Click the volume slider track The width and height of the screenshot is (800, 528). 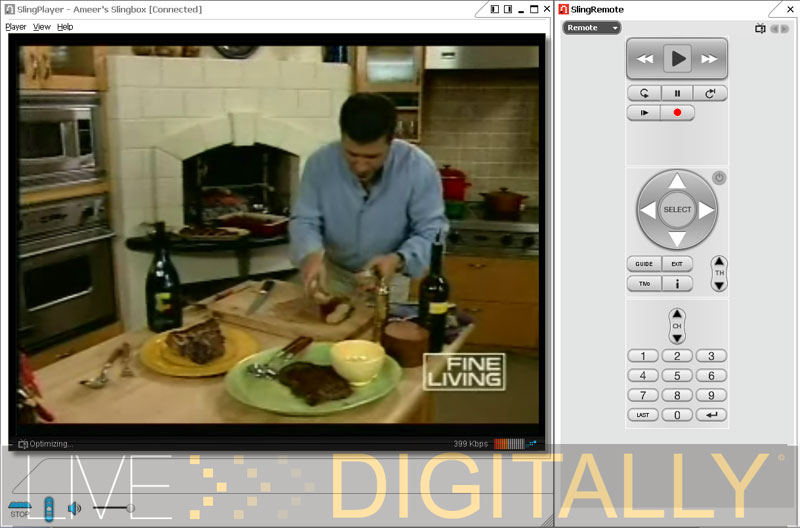112,508
